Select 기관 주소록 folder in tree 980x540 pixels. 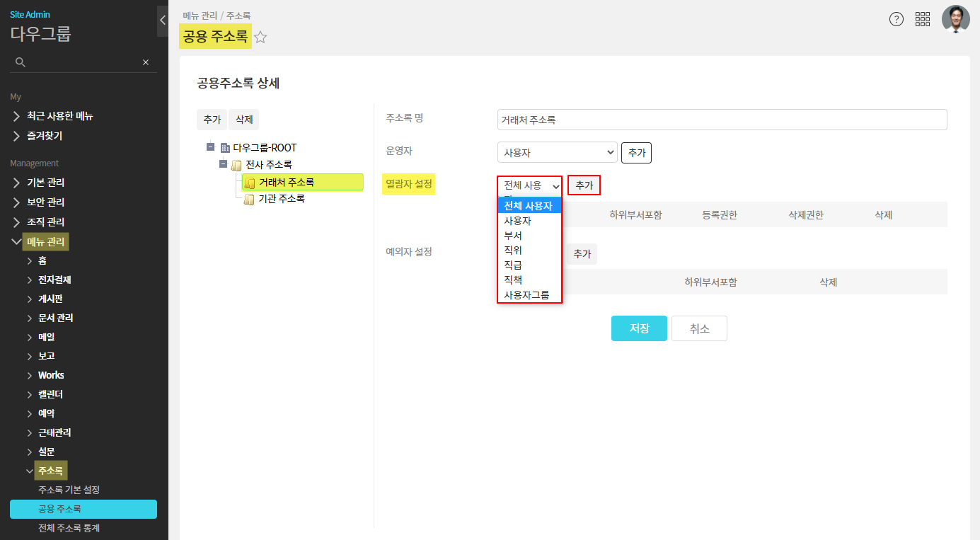[x=281, y=199]
